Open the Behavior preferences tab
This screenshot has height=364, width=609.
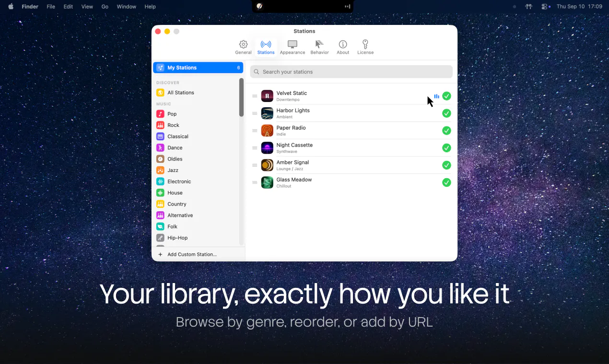pyautogui.click(x=319, y=47)
